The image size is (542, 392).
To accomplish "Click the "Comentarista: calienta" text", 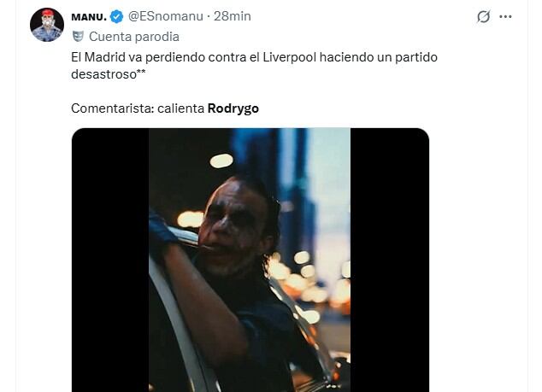I will tap(138, 108).
